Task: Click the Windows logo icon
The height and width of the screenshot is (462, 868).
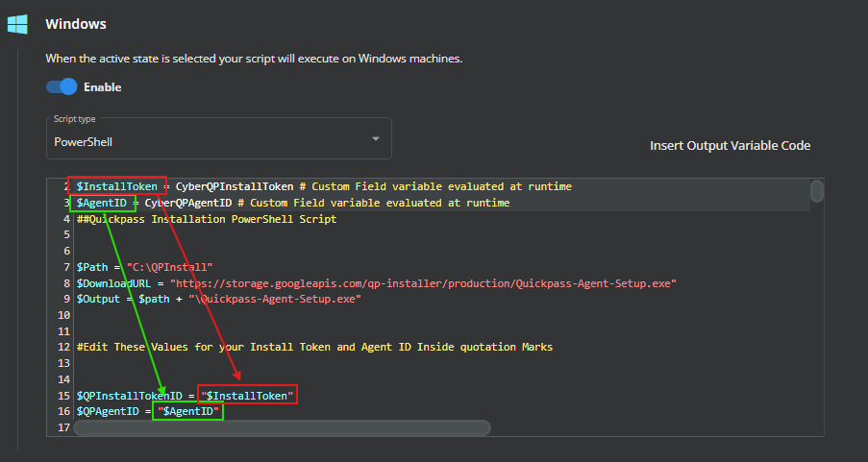Action: pyautogui.click(x=17, y=24)
